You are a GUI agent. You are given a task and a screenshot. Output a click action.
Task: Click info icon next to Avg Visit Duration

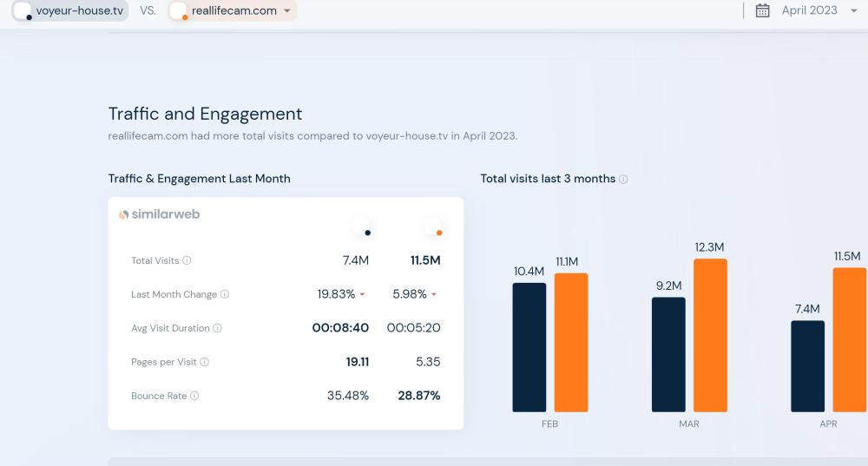(217, 328)
